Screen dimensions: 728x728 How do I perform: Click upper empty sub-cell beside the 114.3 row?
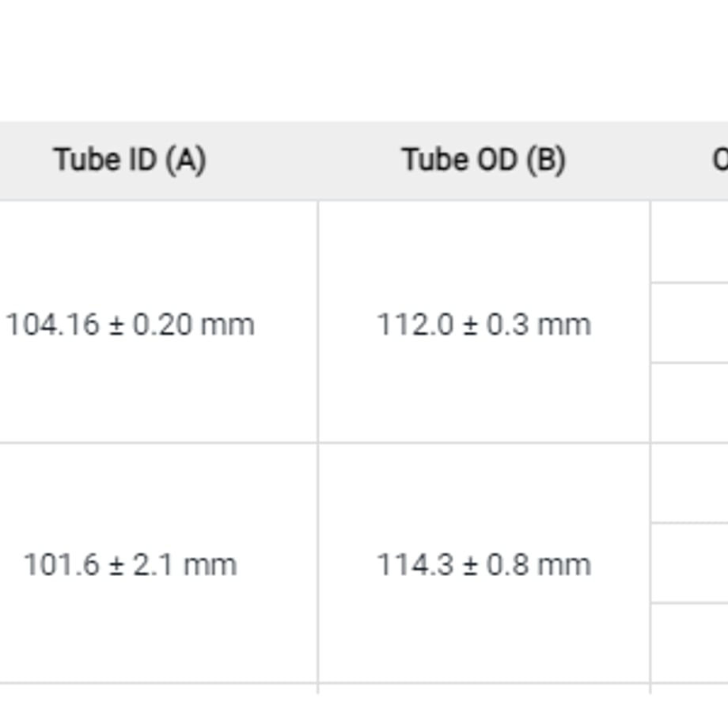pos(689,483)
